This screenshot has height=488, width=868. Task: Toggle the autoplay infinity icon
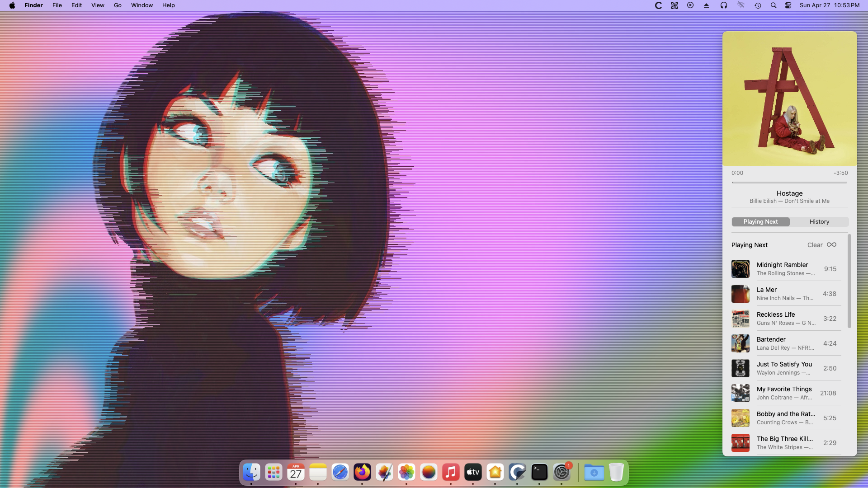click(831, 244)
